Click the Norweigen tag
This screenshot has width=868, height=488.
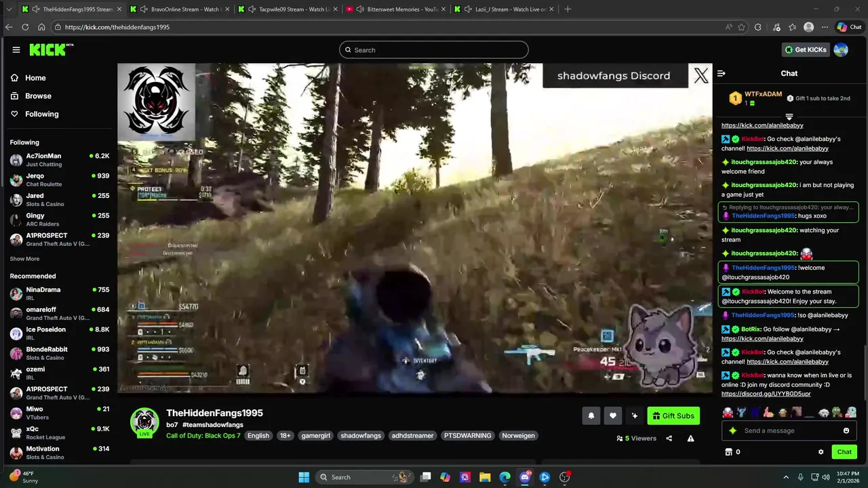[x=518, y=436]
